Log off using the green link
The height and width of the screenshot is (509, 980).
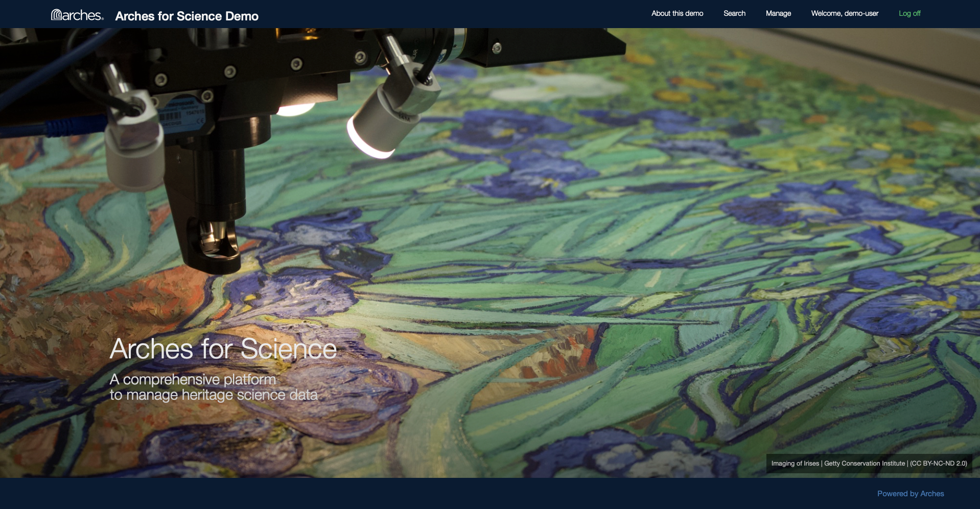[x=909, y=13]
